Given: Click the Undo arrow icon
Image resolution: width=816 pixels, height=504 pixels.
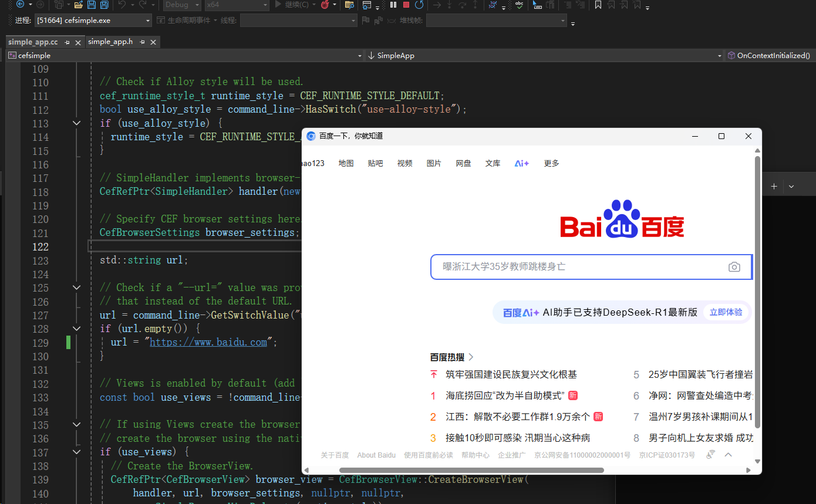Looking at the screenshot, I should 122,5.
